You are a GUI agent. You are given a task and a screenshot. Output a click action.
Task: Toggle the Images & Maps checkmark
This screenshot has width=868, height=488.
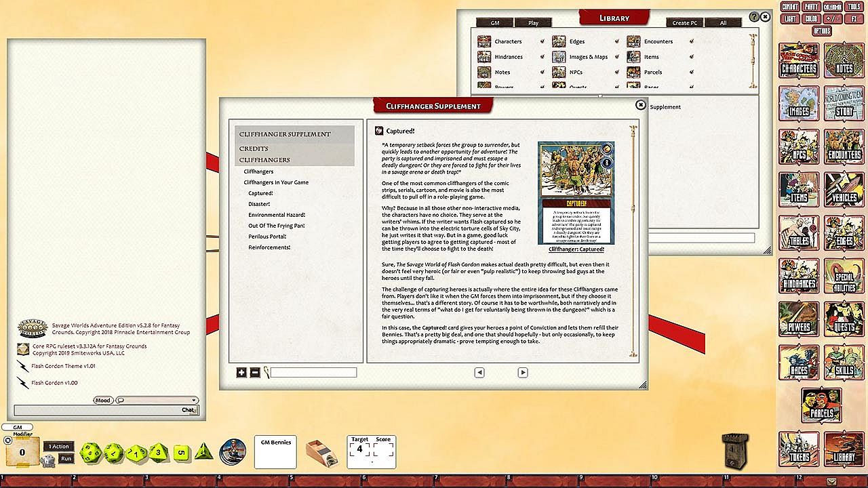coord(616,57)
